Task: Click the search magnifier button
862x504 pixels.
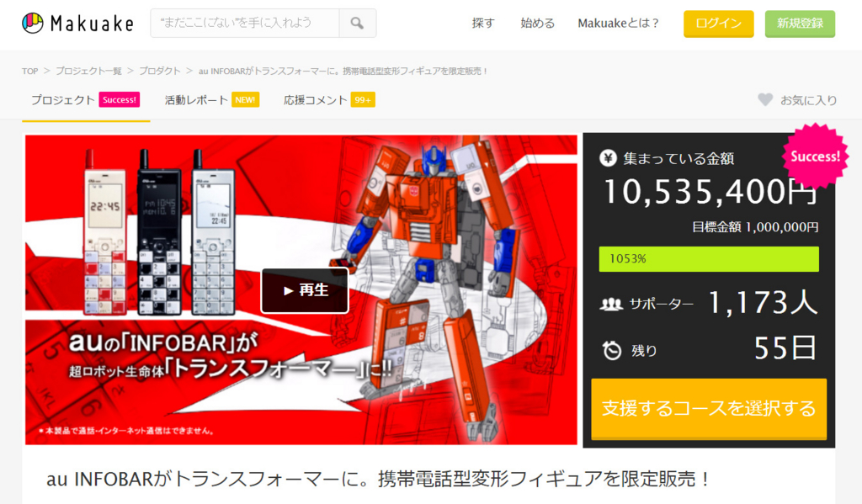Action: [x=357, y=23]
